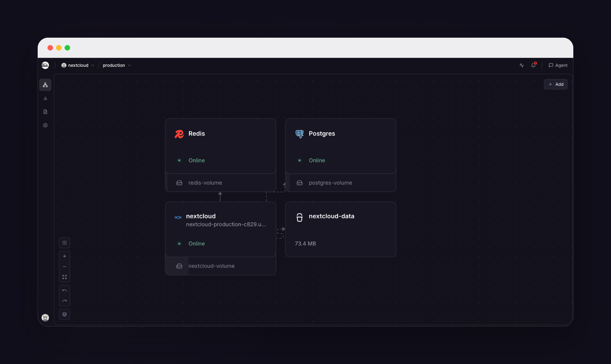This screenshot has height=364, width=611.
Task: Open the Architecture view in sidebar
Action: click(x=45, y=85)
